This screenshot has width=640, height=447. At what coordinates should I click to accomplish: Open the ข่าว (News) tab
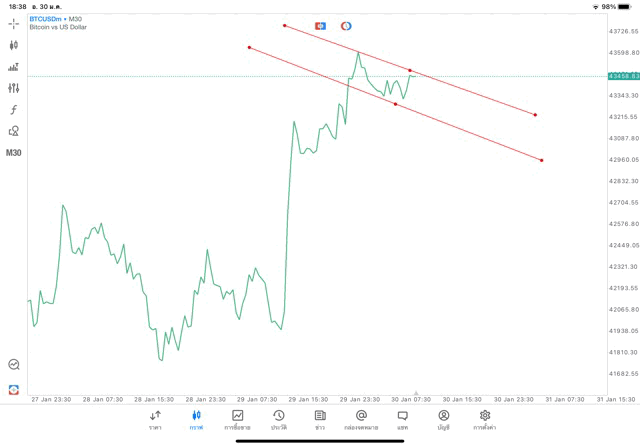pyautogui.click(x=320, y=419)
